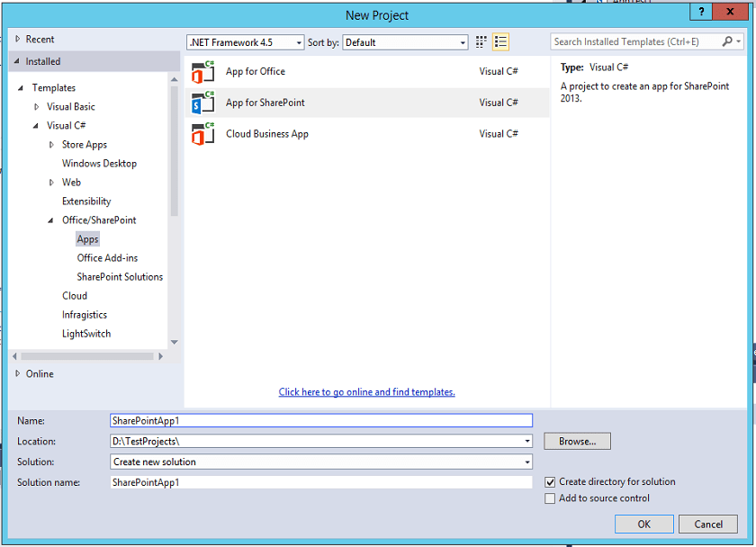Open the Location path dropdown

click(x=527, y=441)
